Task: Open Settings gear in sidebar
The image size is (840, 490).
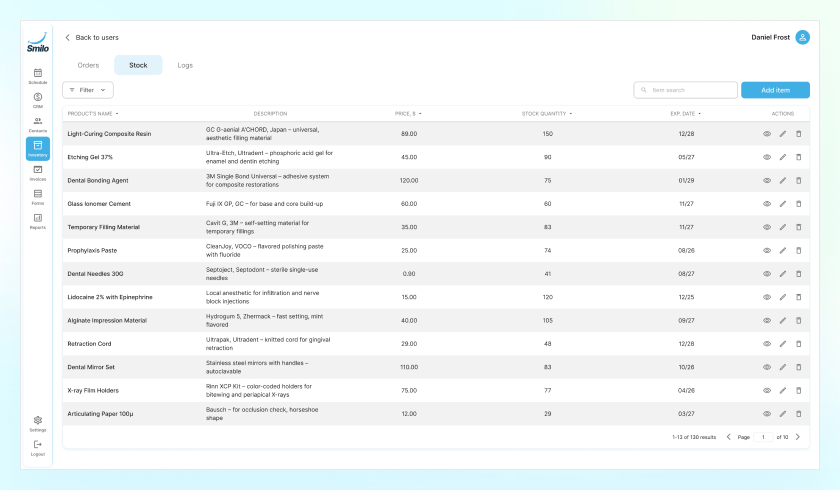Action: (x=38, y=423)
